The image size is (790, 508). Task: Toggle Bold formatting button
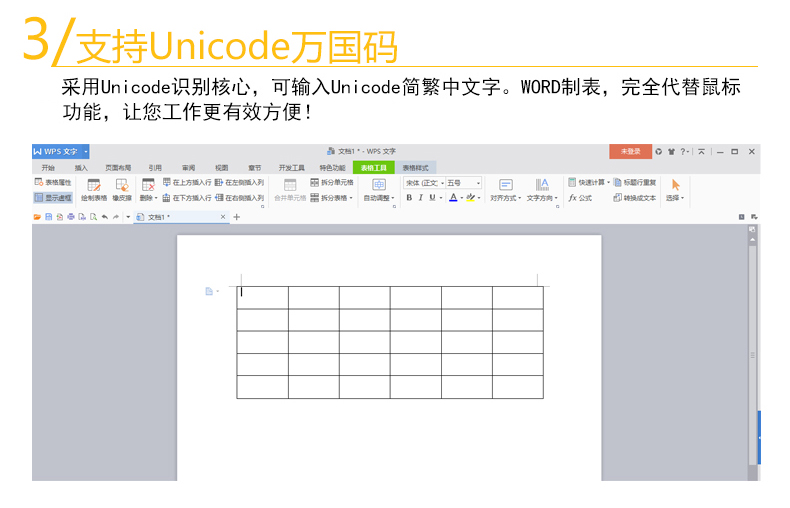coord(409,198)
